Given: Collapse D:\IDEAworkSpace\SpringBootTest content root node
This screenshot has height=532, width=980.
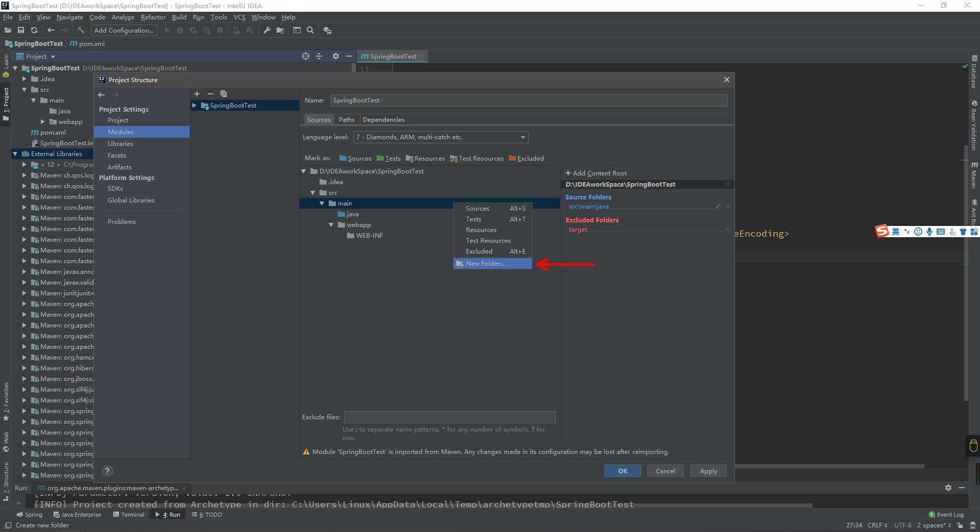Looking at the screenshot, I should (304, 171).
